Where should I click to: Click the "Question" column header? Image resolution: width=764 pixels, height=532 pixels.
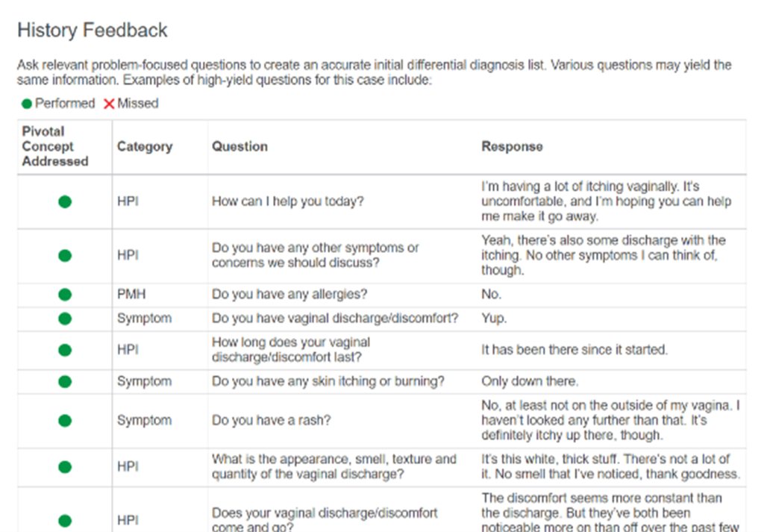[239, 146]
